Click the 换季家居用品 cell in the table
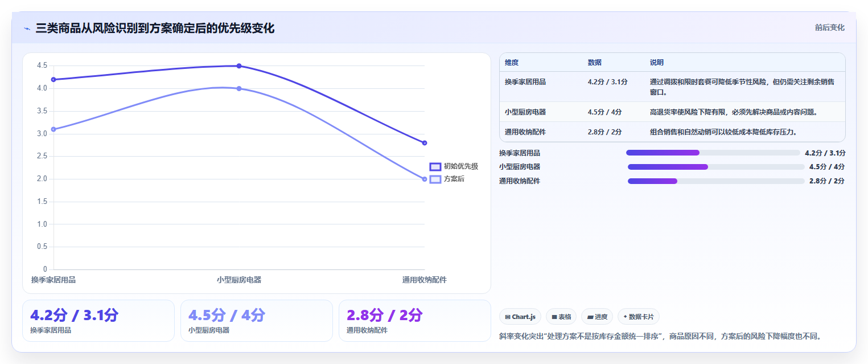Viewport: 868px width, 364px height. [525, 82]
